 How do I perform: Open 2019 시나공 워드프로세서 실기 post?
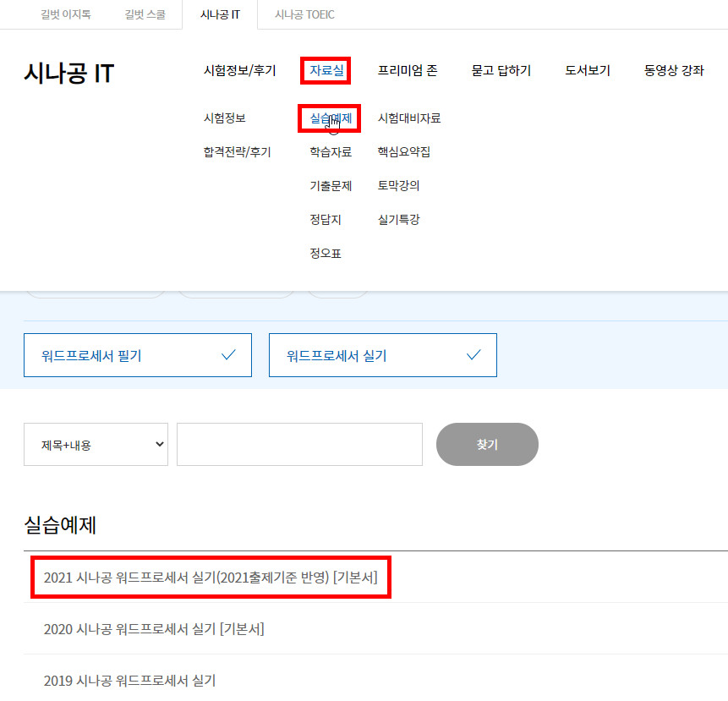(x=129, y=681)
